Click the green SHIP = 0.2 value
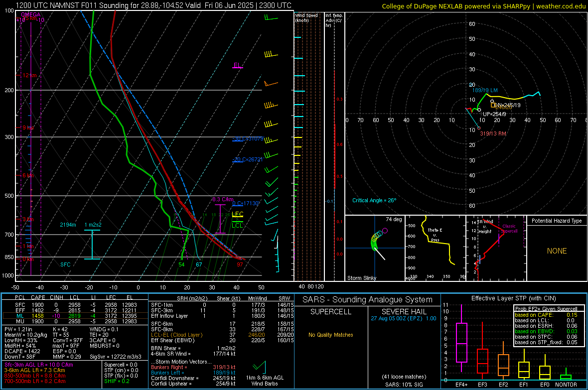The image size is (588, 390). (x=117, y=381)
